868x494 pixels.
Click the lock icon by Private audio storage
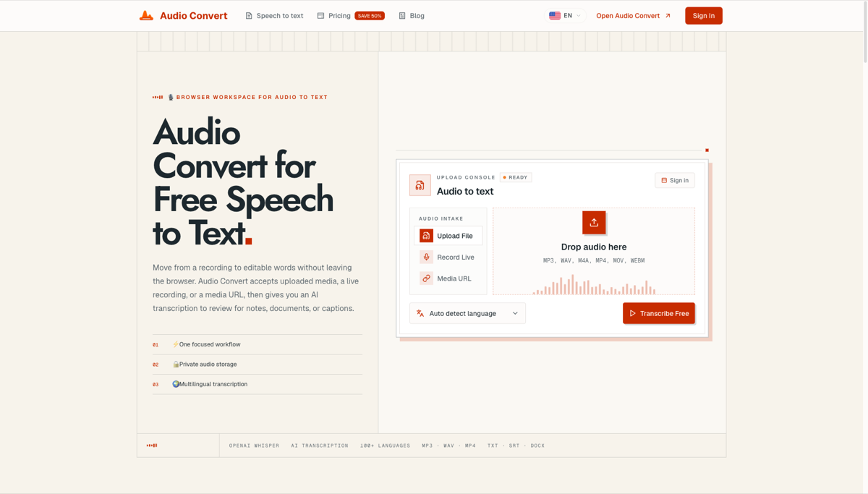175,365
